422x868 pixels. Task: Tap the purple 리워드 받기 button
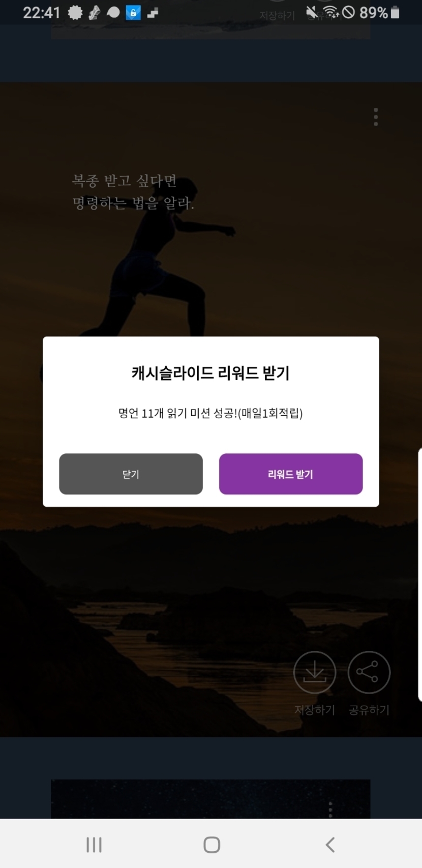pos(291,474)
